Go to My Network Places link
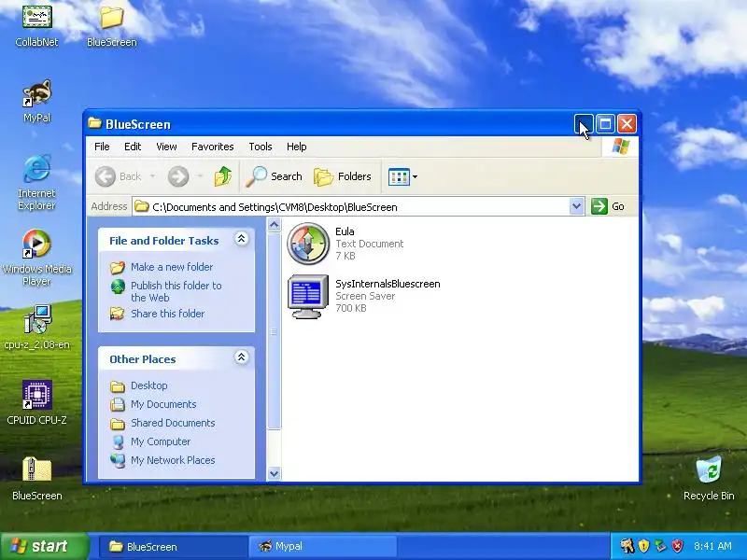Image resolution: width=747 pixels, height=560 pixels. coord(173,460)
